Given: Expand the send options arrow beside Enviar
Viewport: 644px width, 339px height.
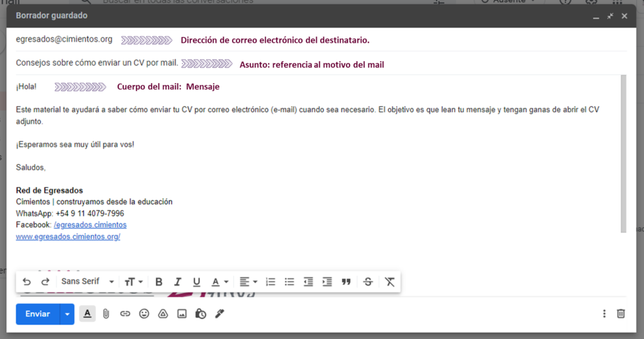Looking at the screenshot, I should (x=67, y=314).
